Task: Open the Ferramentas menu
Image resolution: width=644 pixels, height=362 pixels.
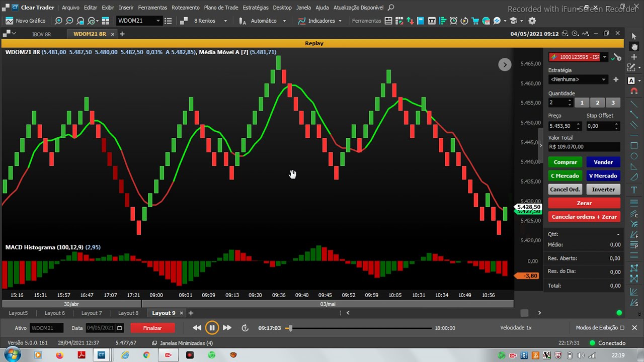Action: 152,8
